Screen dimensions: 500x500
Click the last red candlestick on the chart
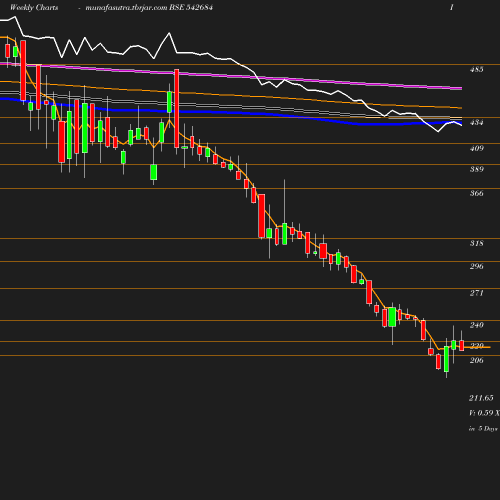tap(462, 345)
